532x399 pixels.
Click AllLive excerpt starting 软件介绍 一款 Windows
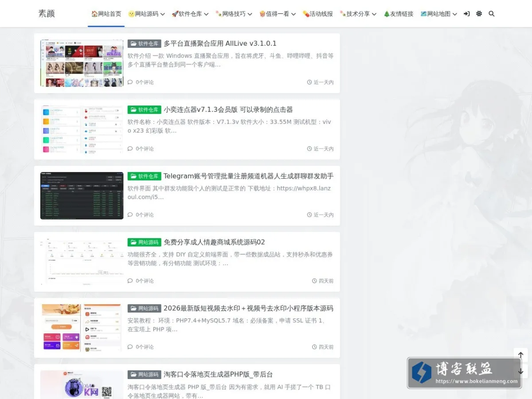click(x=231, y=60)
